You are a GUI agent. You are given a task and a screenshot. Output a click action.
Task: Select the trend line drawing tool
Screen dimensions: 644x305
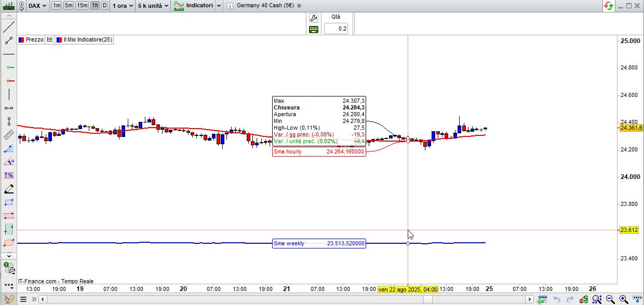pyautogui.click(x=9, y=27)
